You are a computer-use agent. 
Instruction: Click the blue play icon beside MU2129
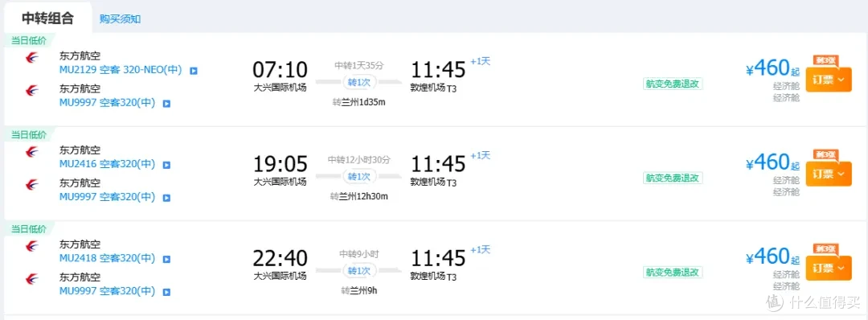coord(193,71)
